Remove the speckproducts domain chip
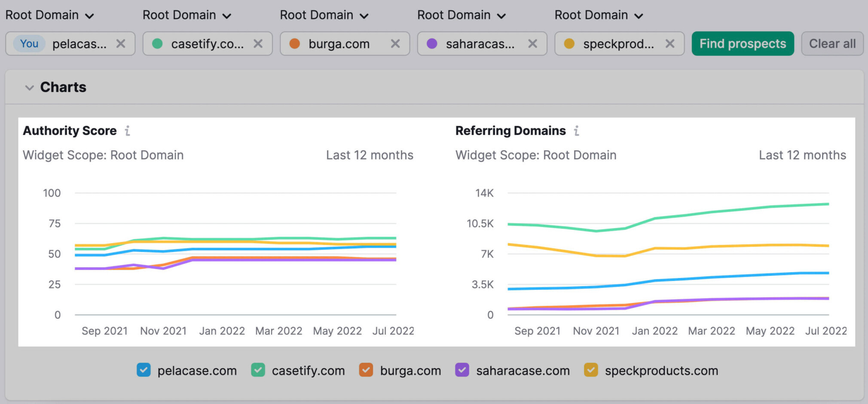868x404 pixels. point(670,44)
